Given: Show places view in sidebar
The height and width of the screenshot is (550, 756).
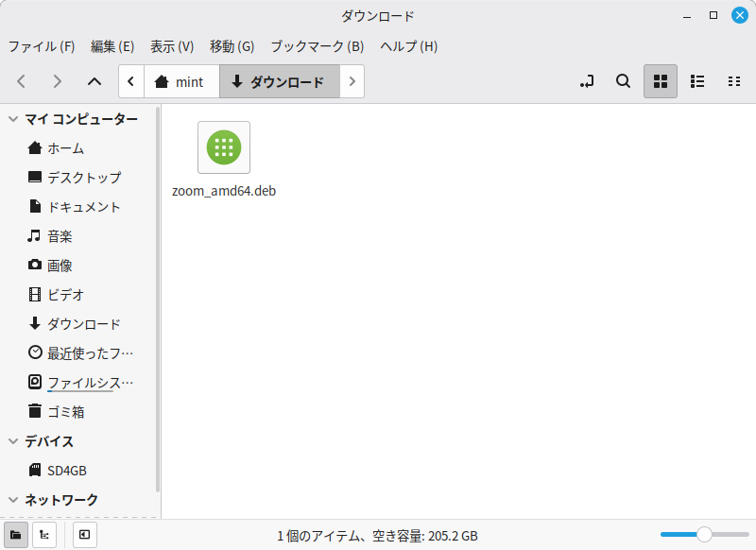Looking at the screenshot, I should (15, 535).
